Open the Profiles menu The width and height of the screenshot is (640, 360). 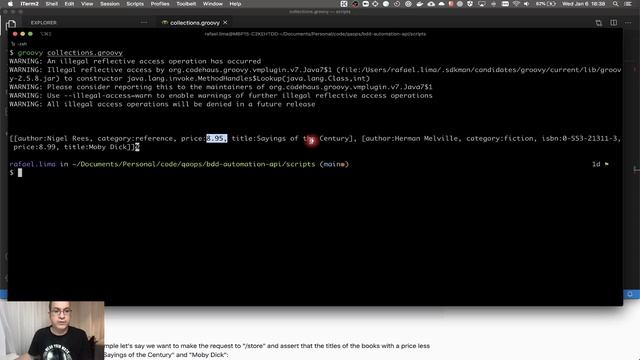(160, 4)
